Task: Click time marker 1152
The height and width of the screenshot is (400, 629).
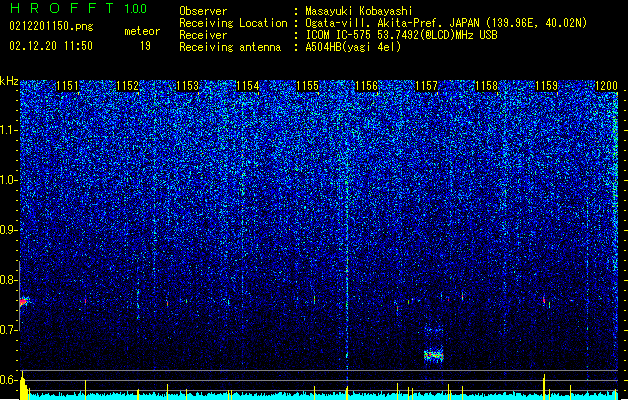Action: (127, 86)
